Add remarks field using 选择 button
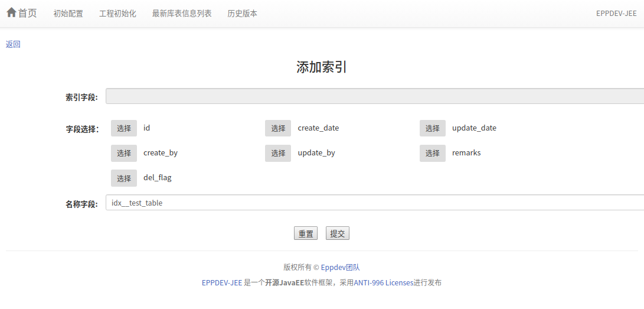The height and width of the screenshot is (309, 644). click(x=433, y=153)
